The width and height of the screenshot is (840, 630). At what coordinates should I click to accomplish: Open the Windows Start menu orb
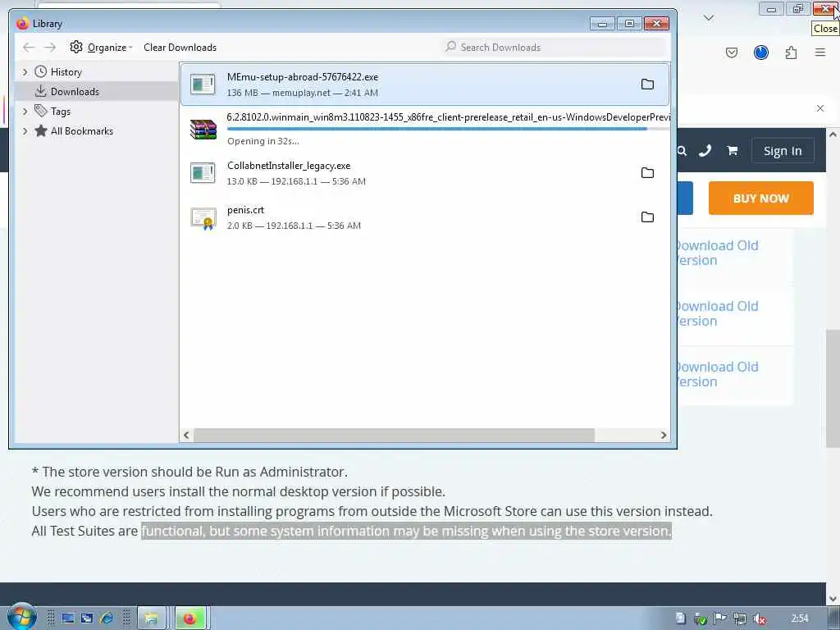[21, 616]
